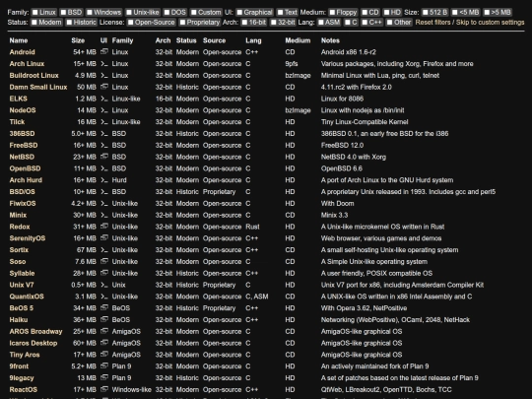The width and height of the screenshot is (532, 399).
Task: Click the Notes column header
Action: tap(330, 40)
